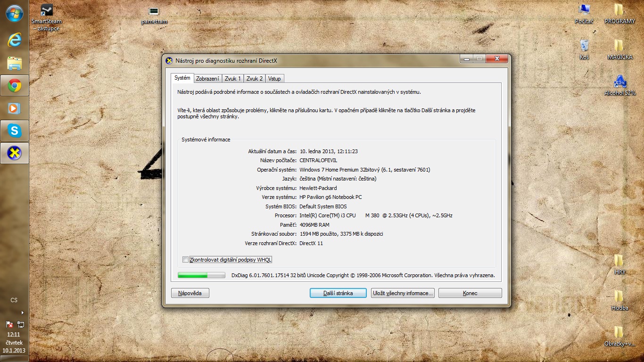Viewport: 644px width, 362px height.
Task: Open the network connection tray icon
Action: 21,324
